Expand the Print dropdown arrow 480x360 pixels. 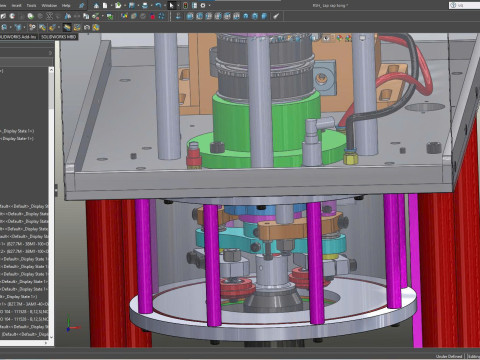pyautogui.click(x=151, y=6)
